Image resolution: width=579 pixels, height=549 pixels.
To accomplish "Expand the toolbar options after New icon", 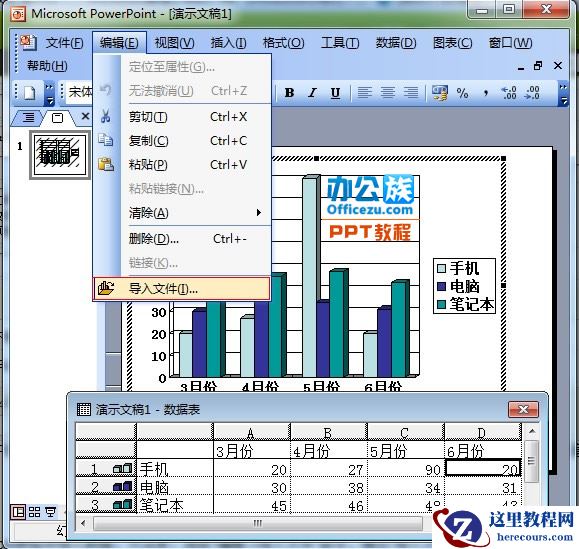I will pyautogui.click(x=49, y=94).
